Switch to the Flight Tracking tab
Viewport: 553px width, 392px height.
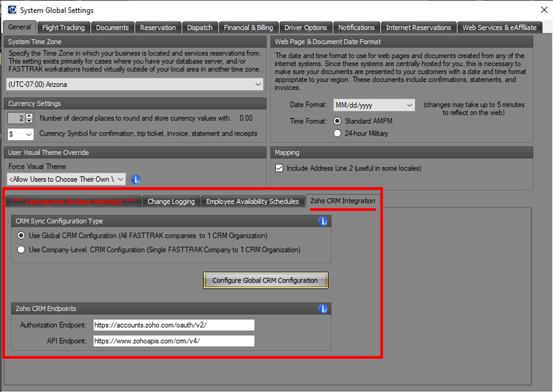[x=64, y=28]
